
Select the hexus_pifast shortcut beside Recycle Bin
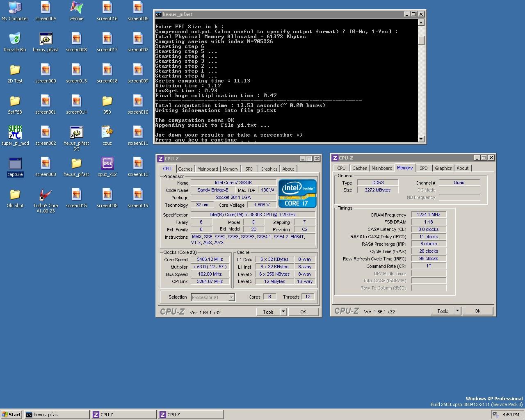click(x=46, y=42)
